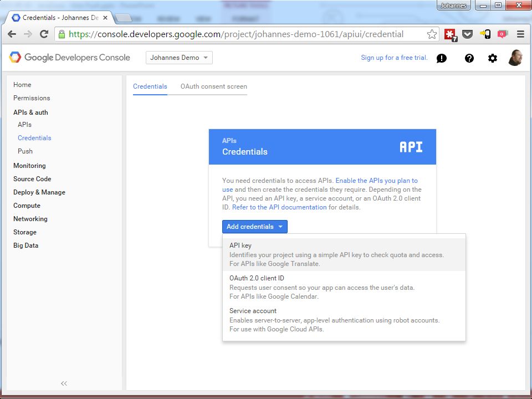Choose Service account option
The width and height of the screenshot is (532, 399).
(344, 320)
